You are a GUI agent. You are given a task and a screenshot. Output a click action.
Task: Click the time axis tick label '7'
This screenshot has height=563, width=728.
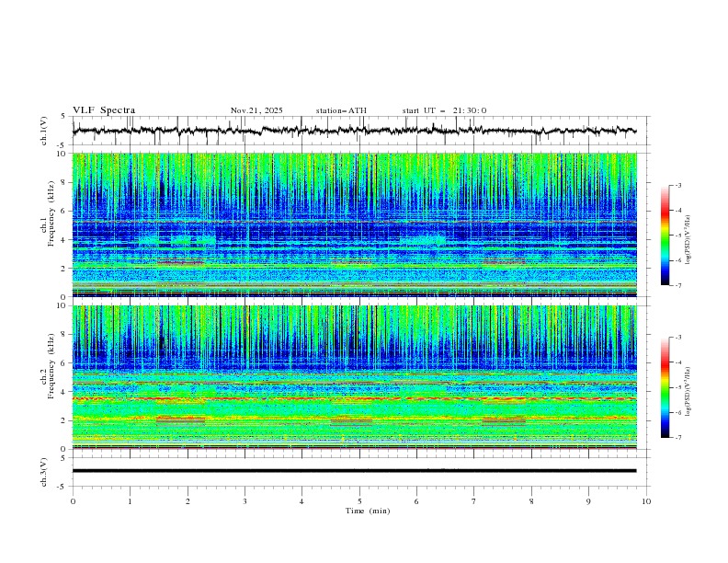click(474, 501)
